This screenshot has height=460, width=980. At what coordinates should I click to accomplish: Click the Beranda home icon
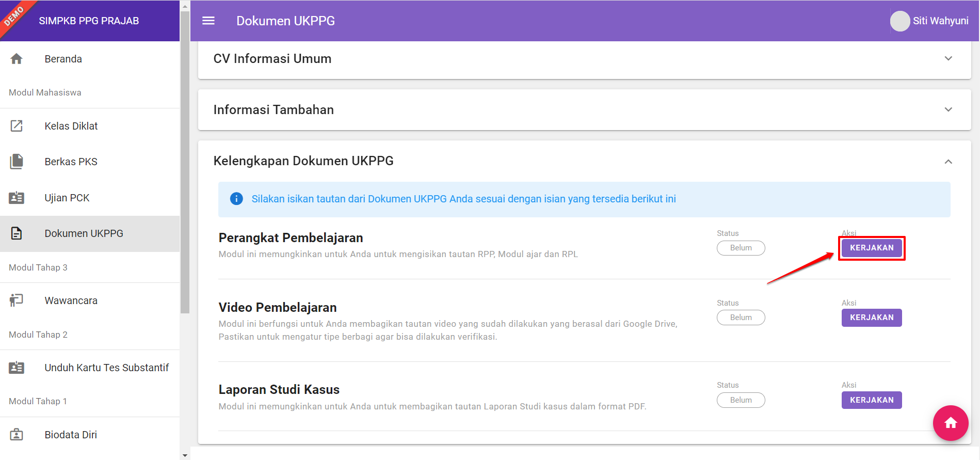17,59
